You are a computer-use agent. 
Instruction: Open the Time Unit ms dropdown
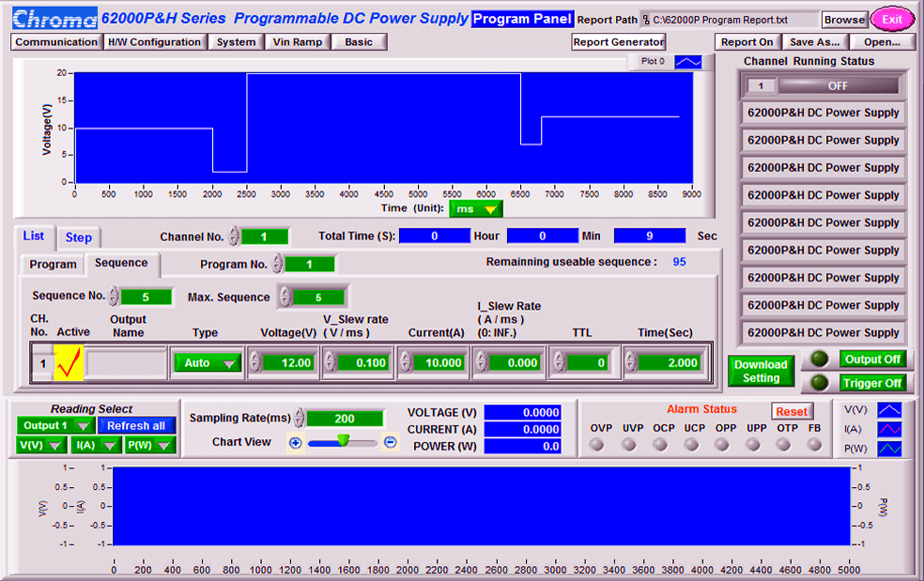tap(475, 209)
